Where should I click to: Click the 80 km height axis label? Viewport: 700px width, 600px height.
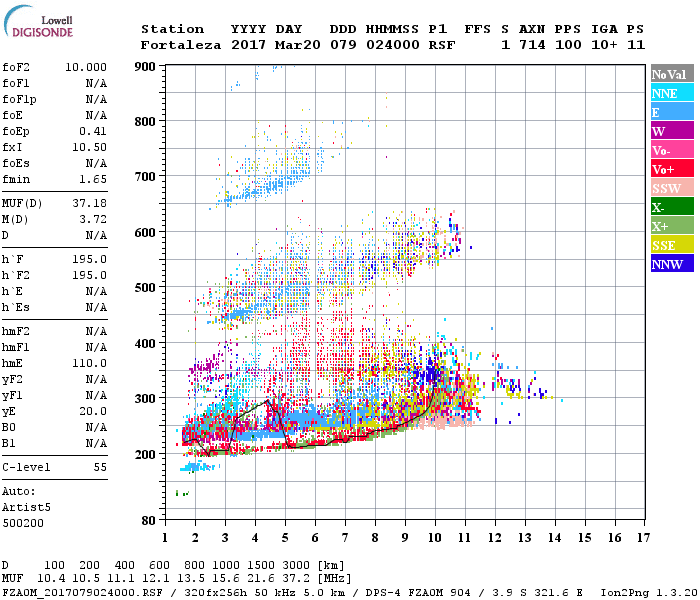click(149, 521)
